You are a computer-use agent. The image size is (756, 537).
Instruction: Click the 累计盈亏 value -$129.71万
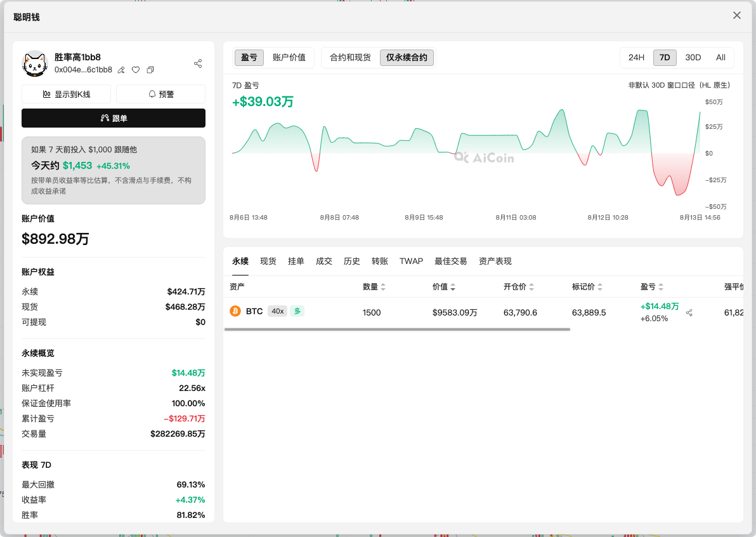tap(184, 418)
